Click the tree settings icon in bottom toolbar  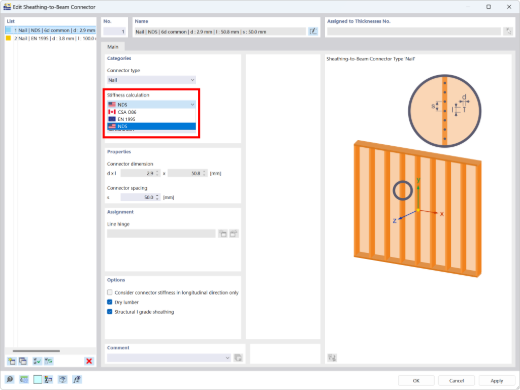coord(49,379)
